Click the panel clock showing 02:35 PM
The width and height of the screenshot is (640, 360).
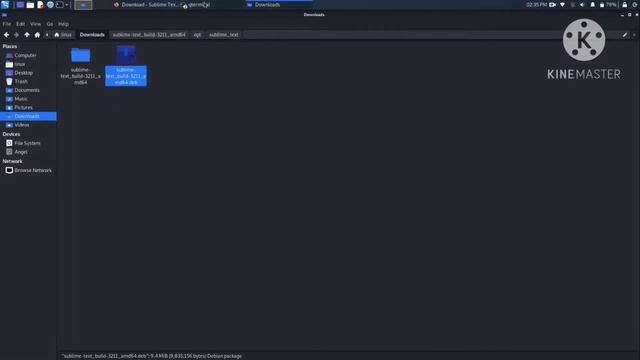coord(536,5)
